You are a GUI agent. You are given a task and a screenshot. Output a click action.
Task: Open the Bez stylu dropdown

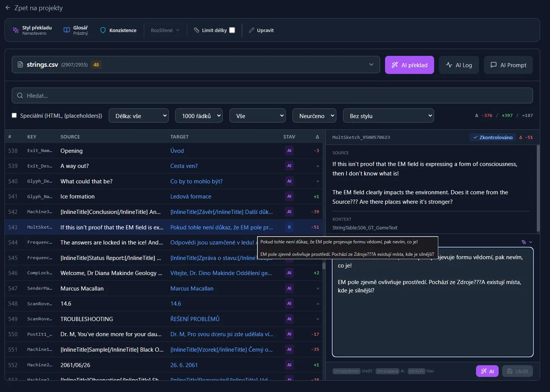click(x=388, y=116)
